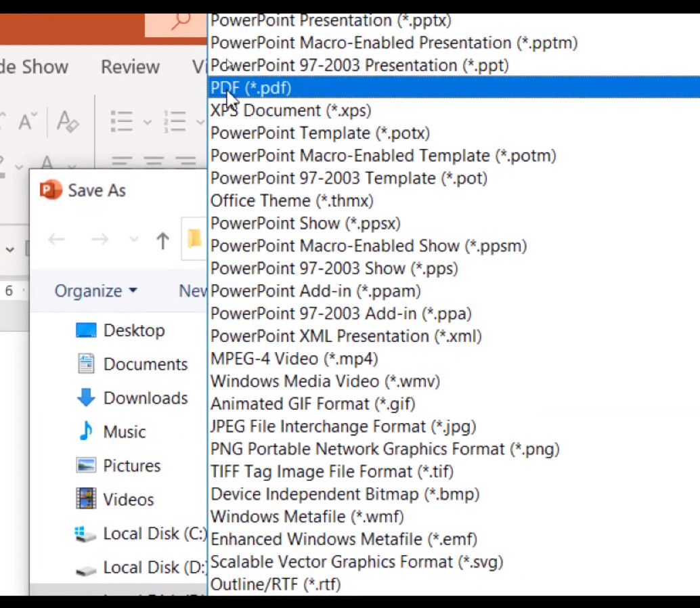Click the Align Left icon
This screenshot has width=700, height=608.
[x=123, y=160]
